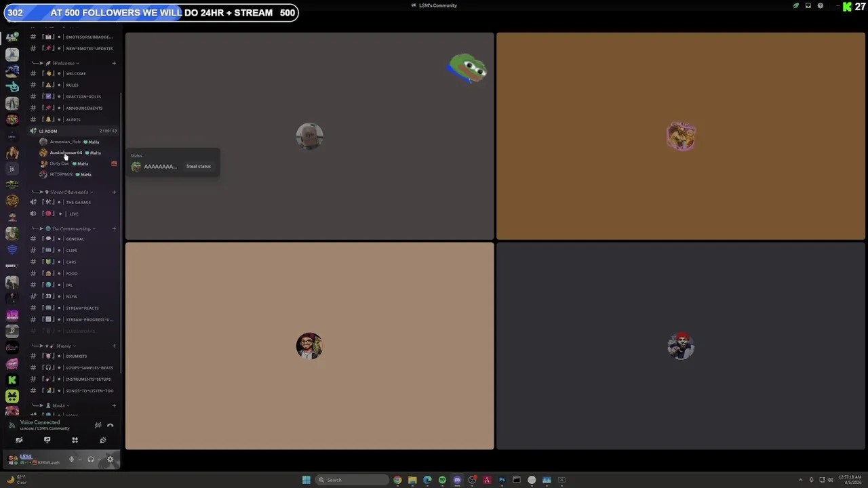Open the Windows Start menu
The height and width of the screenshot is (488, 868).
coord(307,480)
